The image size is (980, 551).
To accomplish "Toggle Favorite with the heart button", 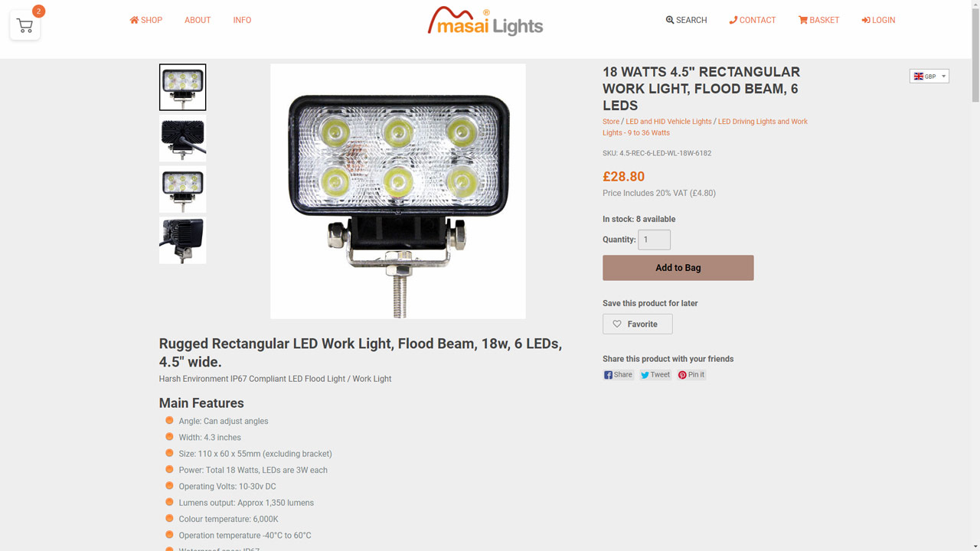I will pos(637,324).
